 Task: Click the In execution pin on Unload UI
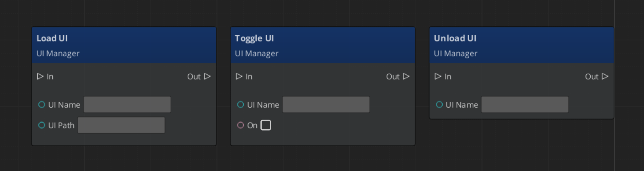pos(438,76)
